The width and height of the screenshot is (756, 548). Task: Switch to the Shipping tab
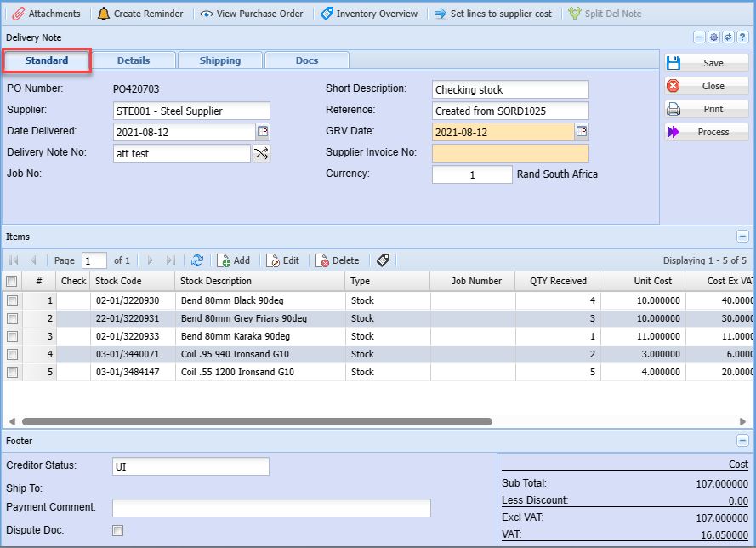click(x=219, y=60)
